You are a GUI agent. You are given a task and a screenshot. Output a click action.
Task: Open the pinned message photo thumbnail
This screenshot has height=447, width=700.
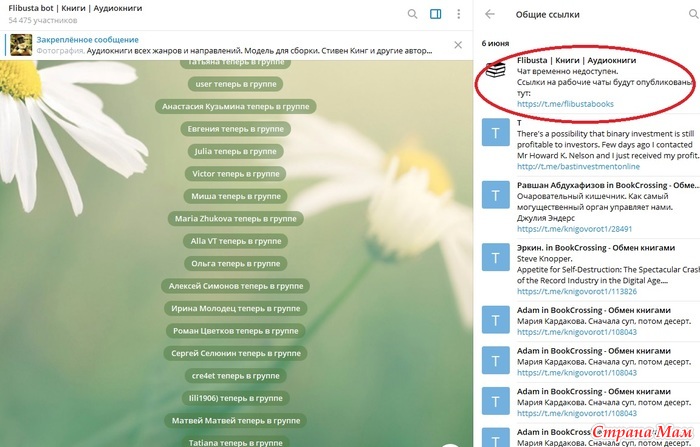point(21,45)
